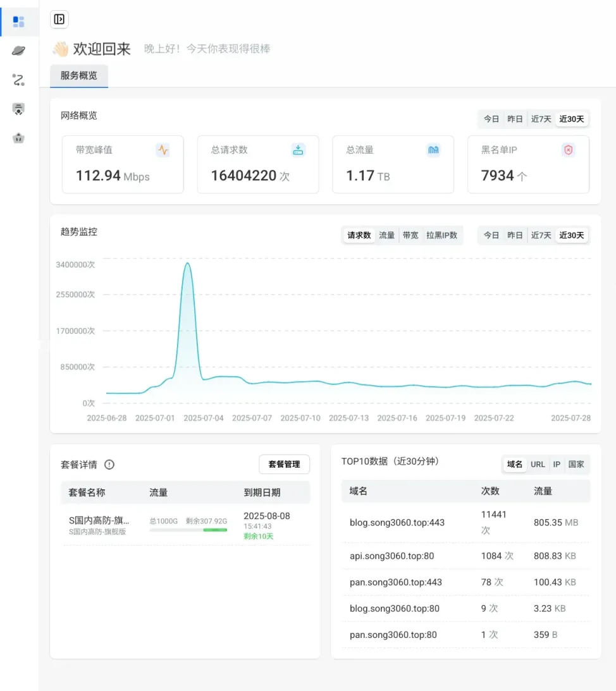Viewport: 616px width, 691px height.
Task: Open the crown/package icon at sidebar bottom
Action: pyautogui.click(x=19, y=138)
